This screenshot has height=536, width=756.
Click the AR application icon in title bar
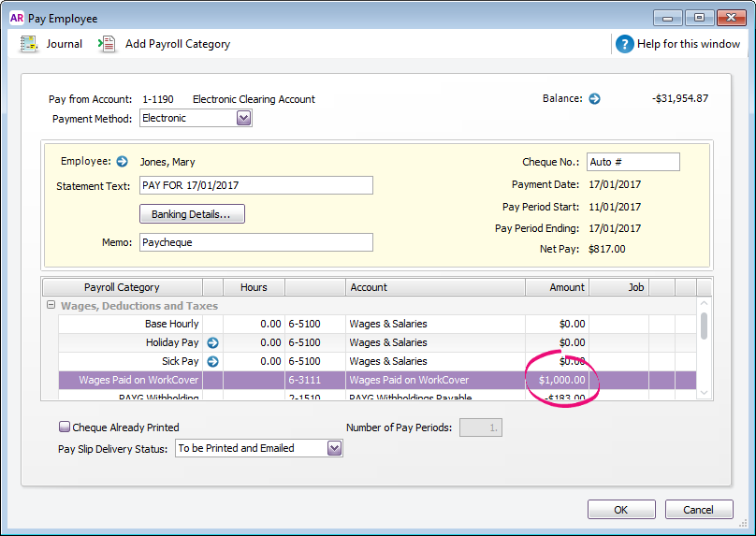coord(16,18)
